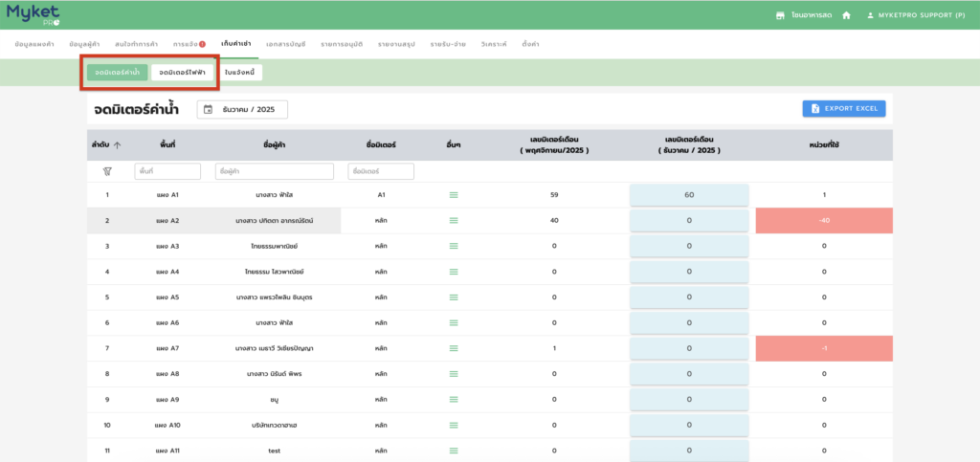Switch to the จดมิเตอร์ไฟฟ้า tab
The height and width of the screenshot is (462, 980).
click(182, 72)
